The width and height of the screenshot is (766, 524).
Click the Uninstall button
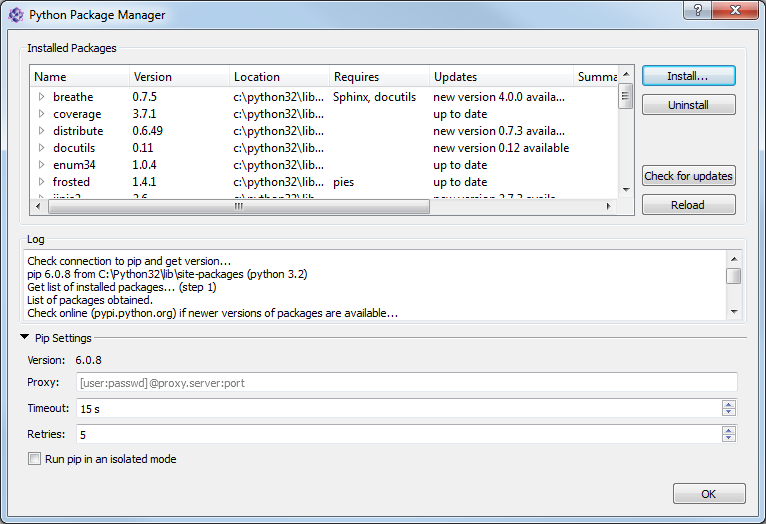pyautogui.click(x=688, y=105)
